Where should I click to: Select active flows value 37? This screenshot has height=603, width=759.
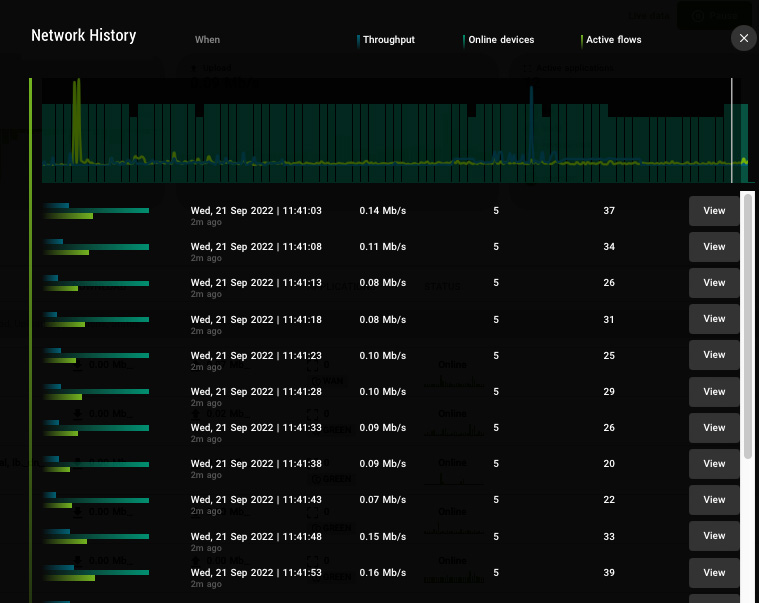point(608,211)
